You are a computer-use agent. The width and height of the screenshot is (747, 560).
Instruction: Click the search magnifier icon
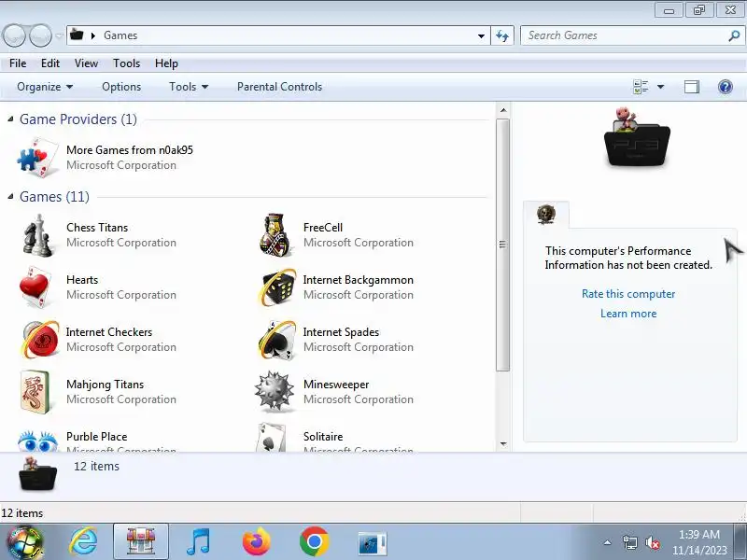[734, 35]
